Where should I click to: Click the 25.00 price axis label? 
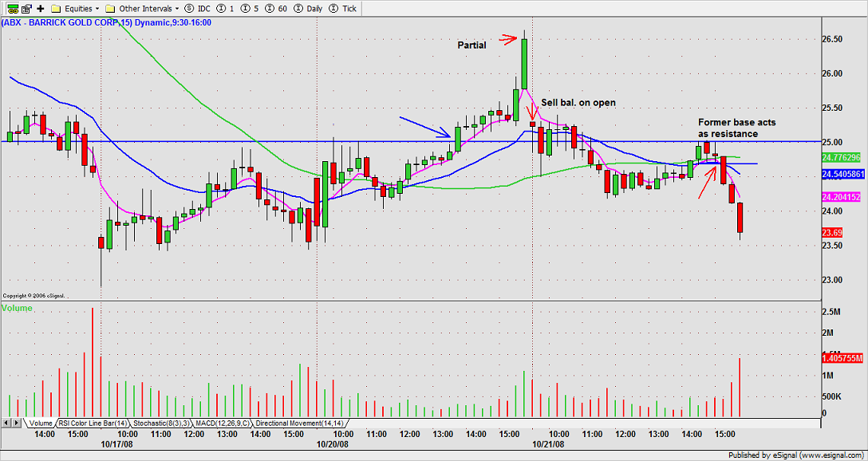[831, 142]
